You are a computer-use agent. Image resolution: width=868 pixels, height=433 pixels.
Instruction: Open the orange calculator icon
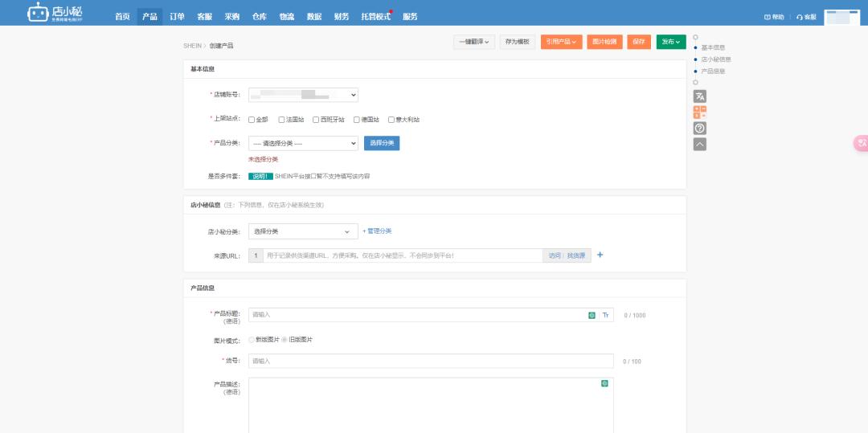699,112
